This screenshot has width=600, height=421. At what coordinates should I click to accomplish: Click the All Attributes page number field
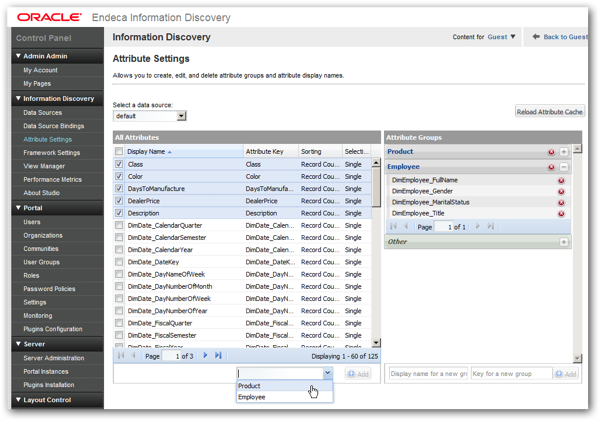[x=171, y=356]
